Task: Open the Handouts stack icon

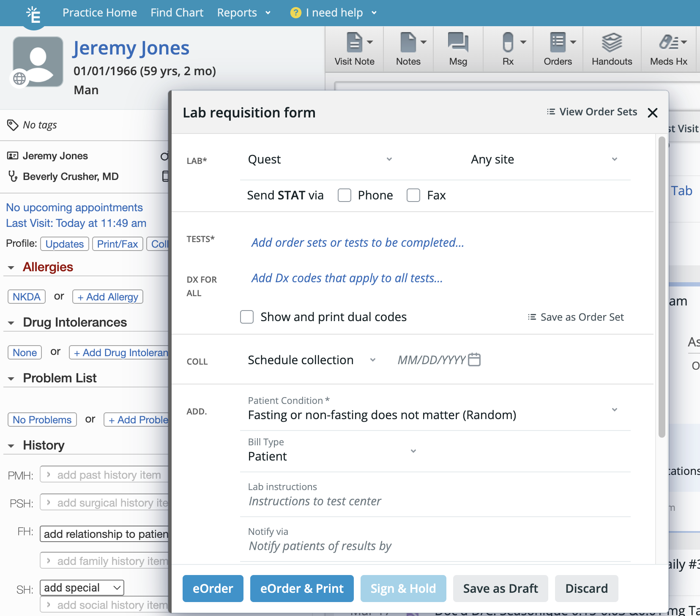Action: point(612,43)
